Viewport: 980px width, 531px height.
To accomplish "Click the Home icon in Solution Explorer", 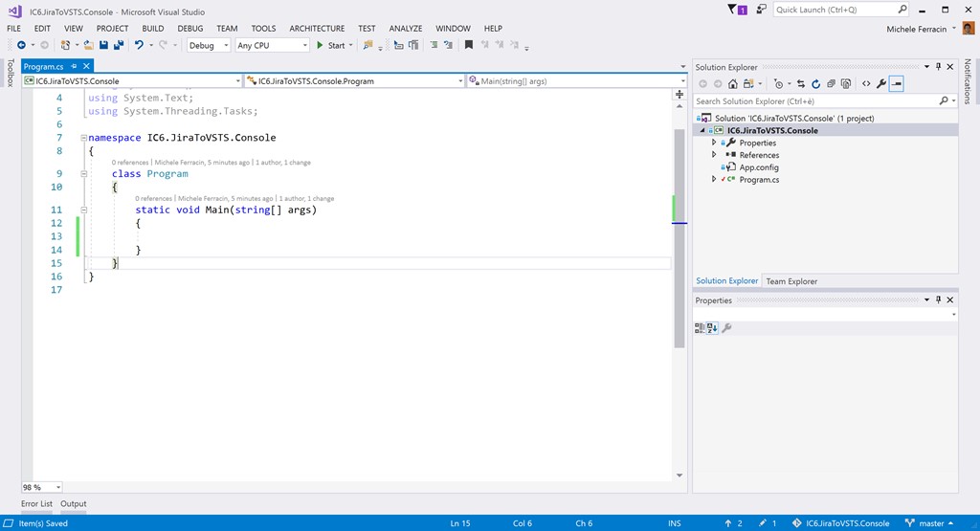I will coord(733,84).
